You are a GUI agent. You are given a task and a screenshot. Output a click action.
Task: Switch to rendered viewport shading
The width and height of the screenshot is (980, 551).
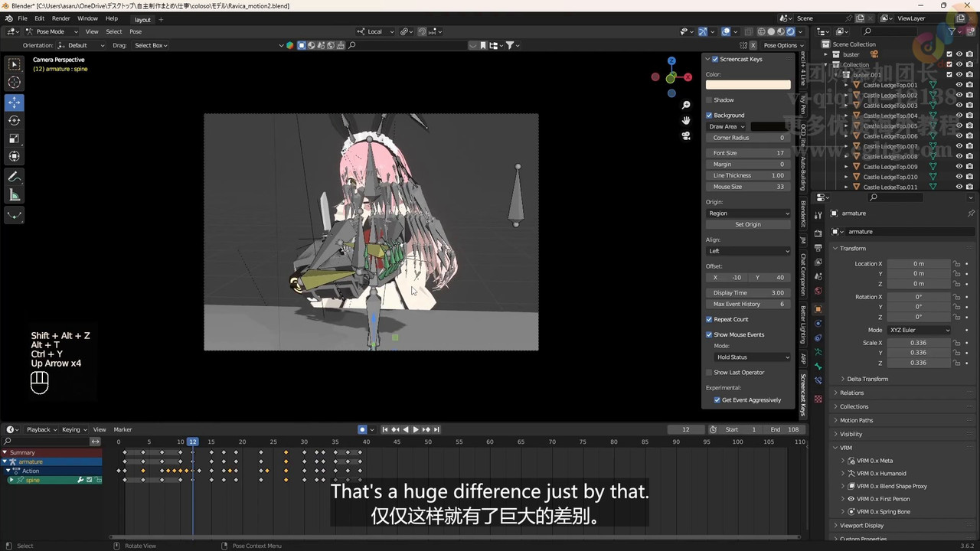[791, 31]
